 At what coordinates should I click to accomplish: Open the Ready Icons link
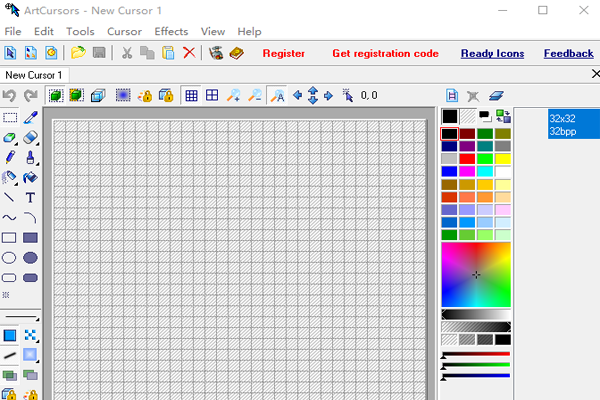click(x=491, y=54)
